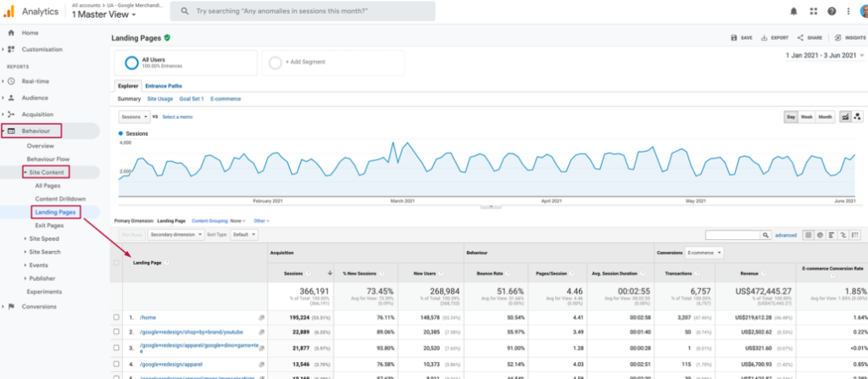Image resolution: width=868 pixels, height=379 pixels.
Task: Switch to motion chart view
Action: (x=858, y=116)
